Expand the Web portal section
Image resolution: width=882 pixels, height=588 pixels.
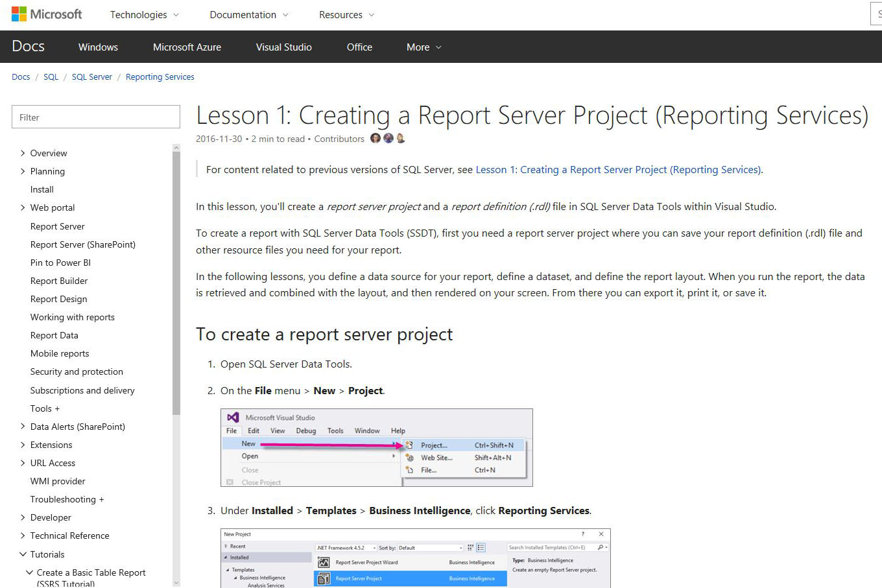pos(23,207)
